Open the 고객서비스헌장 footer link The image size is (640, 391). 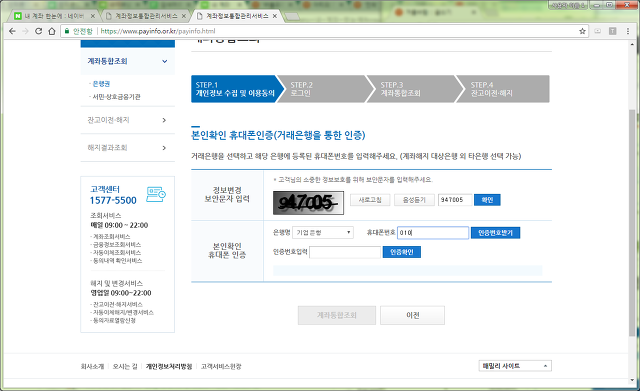tap(221, 367)
